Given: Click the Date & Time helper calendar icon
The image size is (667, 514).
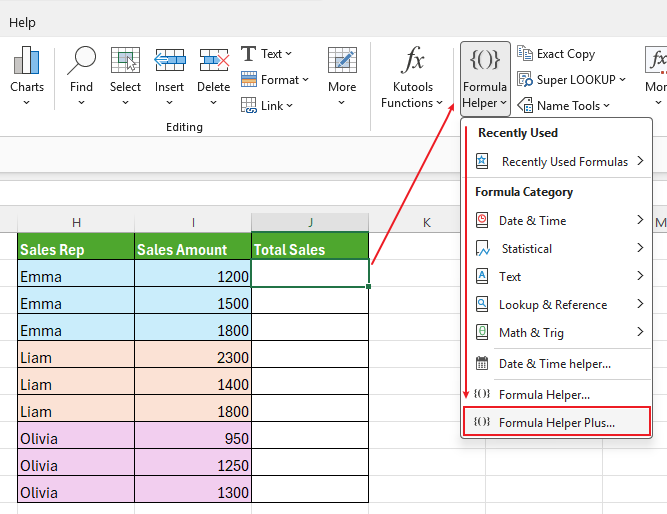Looking at the screenshot, I should pyautogui.click(x=482, y=363).
